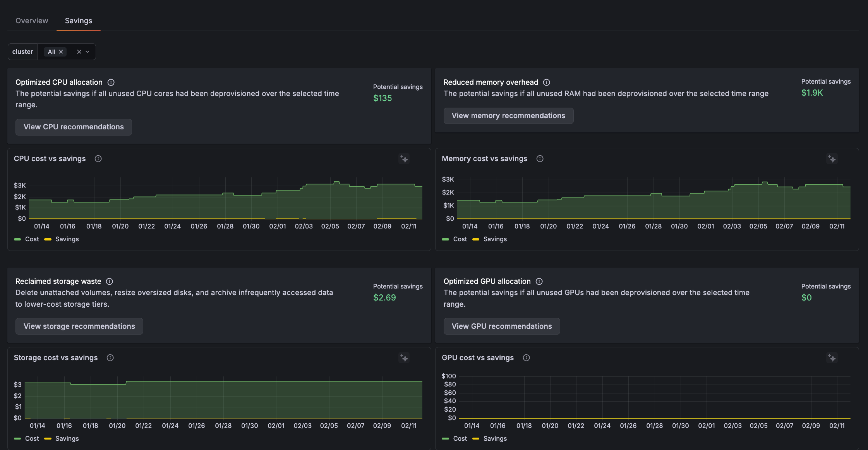Viewport: 868px width, 450px height.
Task: Click sparkle AI icon on GPU cost panel
Action: 832,358
